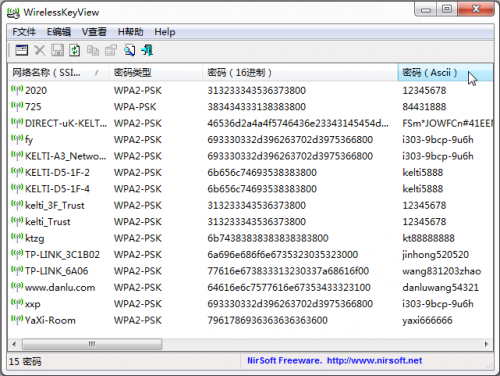This screenshot has width=500, height=376.
Task: Click hex key 6b7438383838383838383800
Action: (268, 238)
